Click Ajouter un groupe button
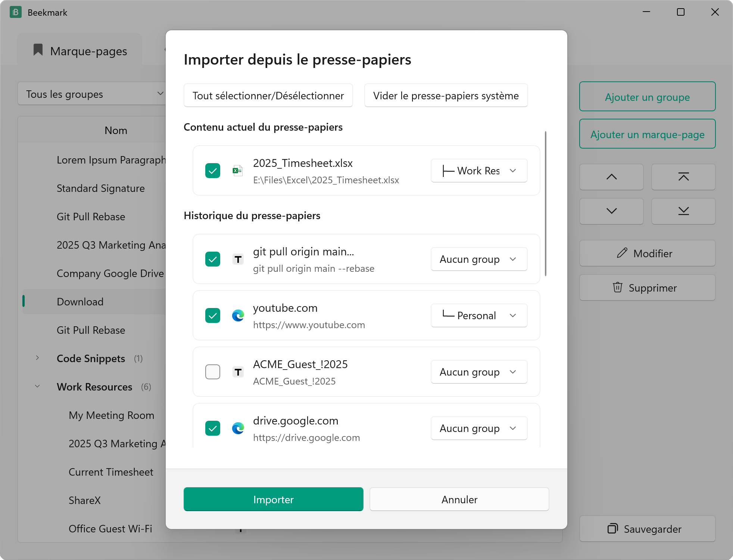733x560 pixels. tap(647, 97)
